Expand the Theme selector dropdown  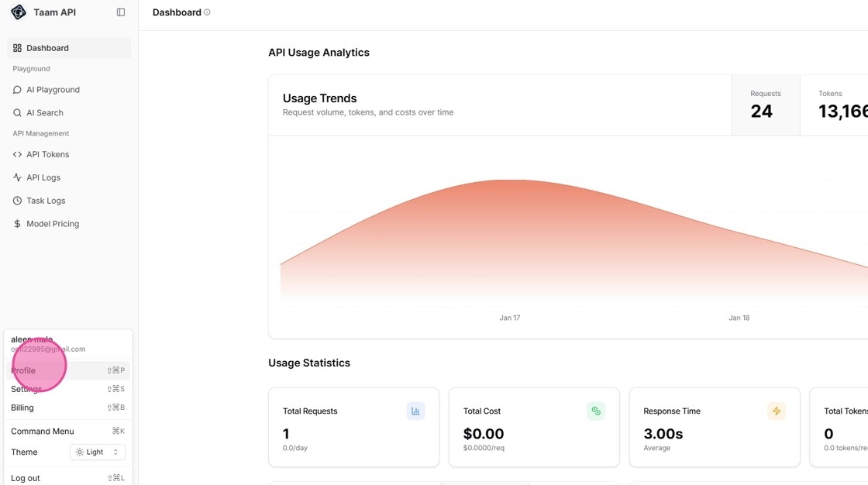coord(115,452)
